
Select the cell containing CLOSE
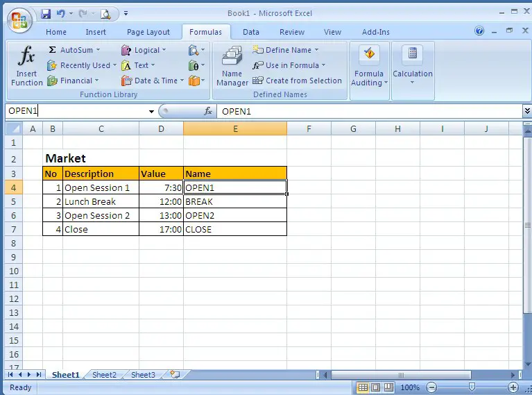pos(235,229)
